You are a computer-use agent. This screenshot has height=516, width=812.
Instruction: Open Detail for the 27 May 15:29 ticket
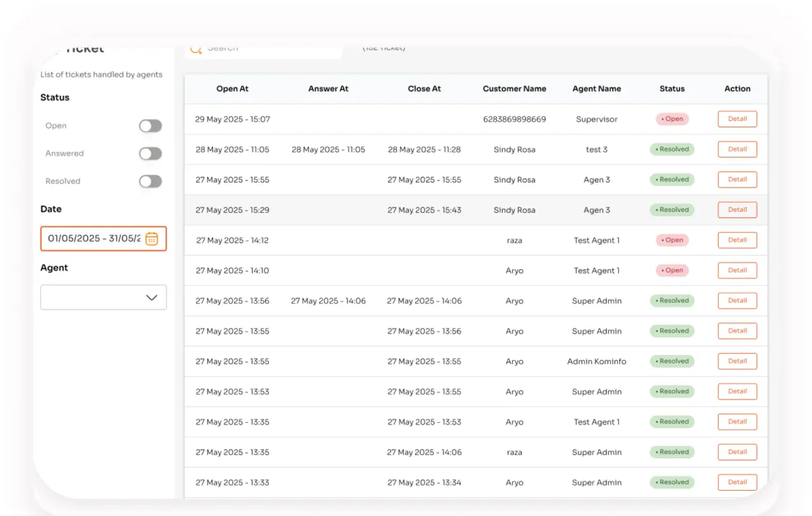click(x=737, y=210)
